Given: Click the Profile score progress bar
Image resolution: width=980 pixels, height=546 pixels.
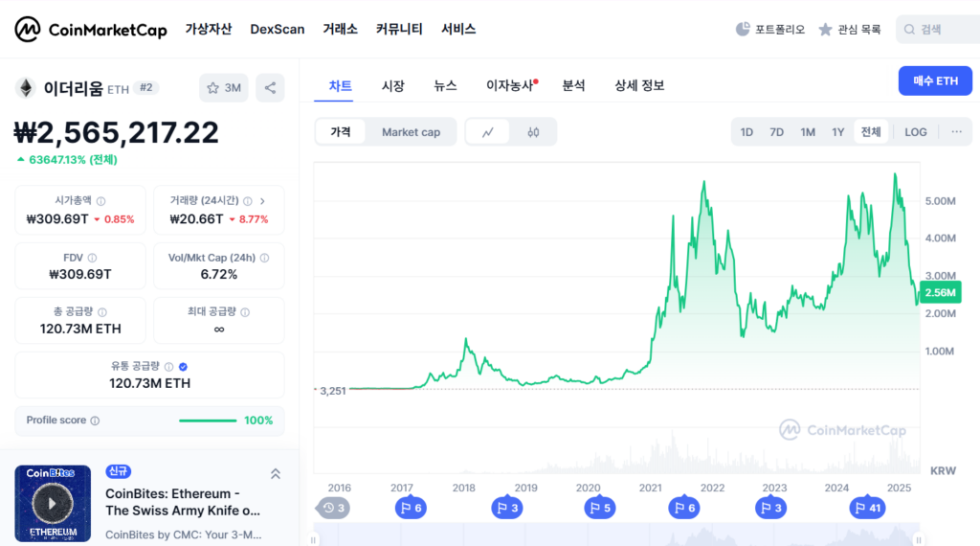Looking at the screenshot, I should point(208,421).
